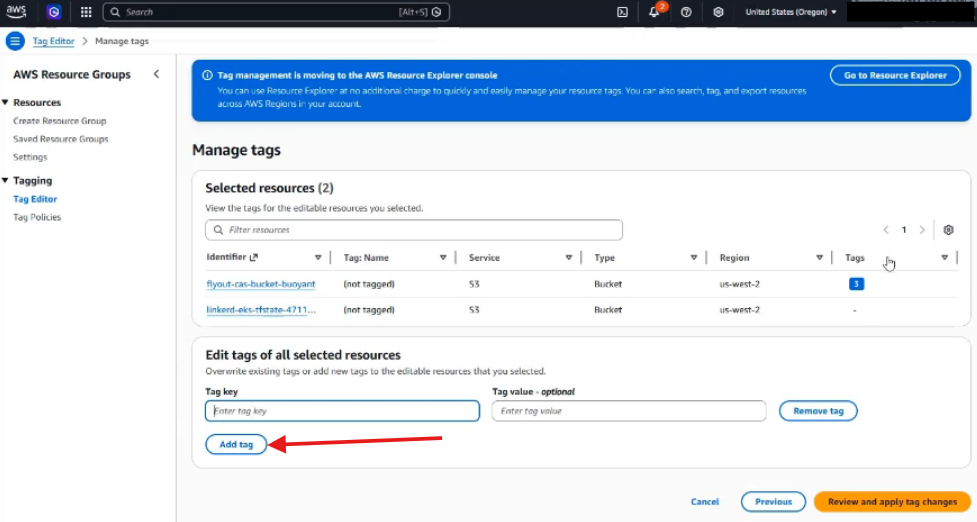This screenshot has width=977, height=522.
Task: Open the services grid menu icon
Action: (86, 12)
